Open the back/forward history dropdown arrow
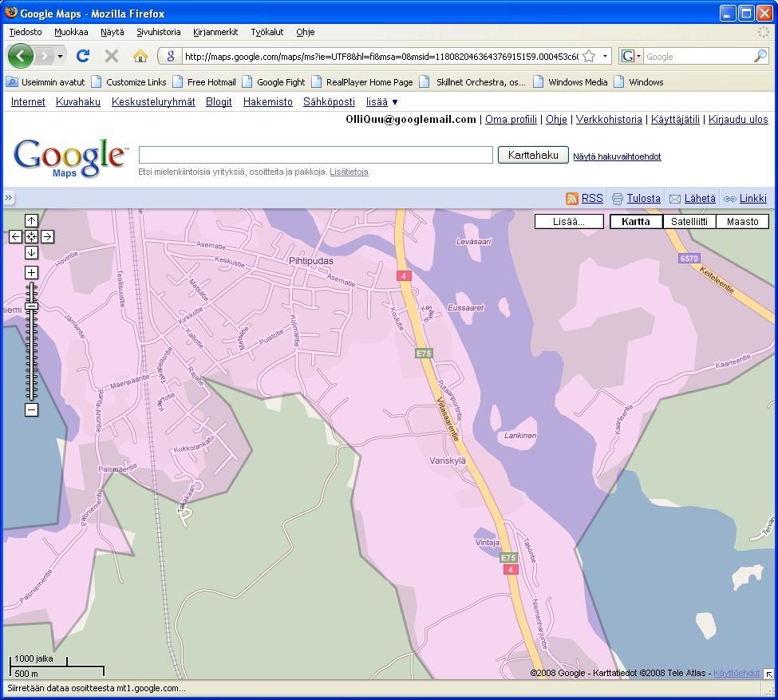The width and height of the screenshot is (778, 700). 60,56
